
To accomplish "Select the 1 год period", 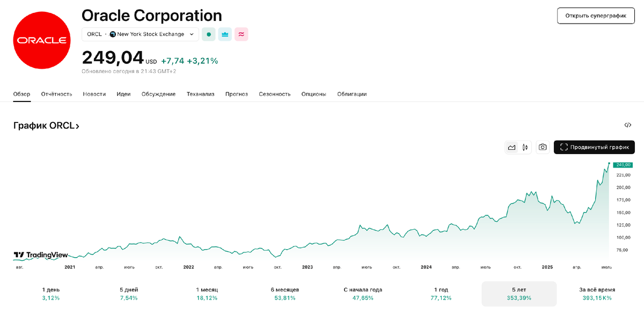I will coord(441,294).
